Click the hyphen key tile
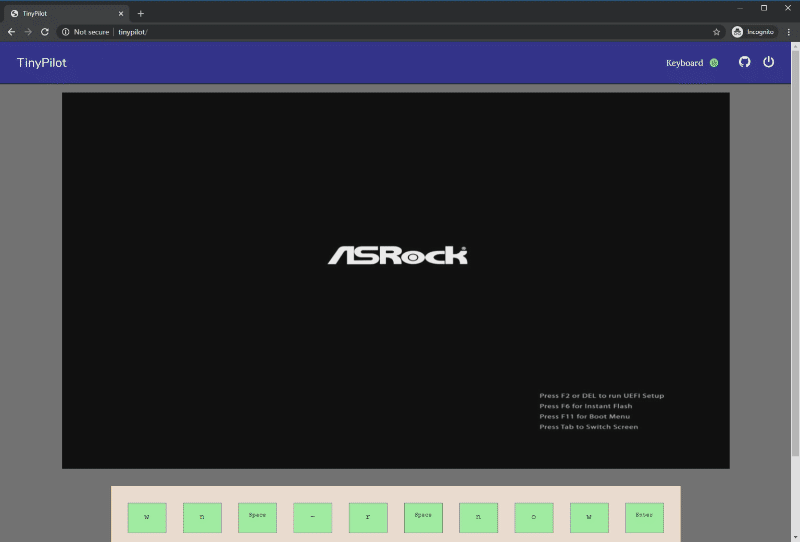Viewport: 800px width, 542px height. 312,517
